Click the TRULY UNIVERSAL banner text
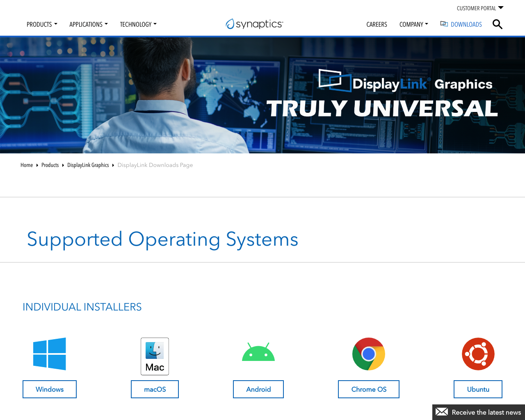This screenshot has height=420, width=525. (382, 108)
